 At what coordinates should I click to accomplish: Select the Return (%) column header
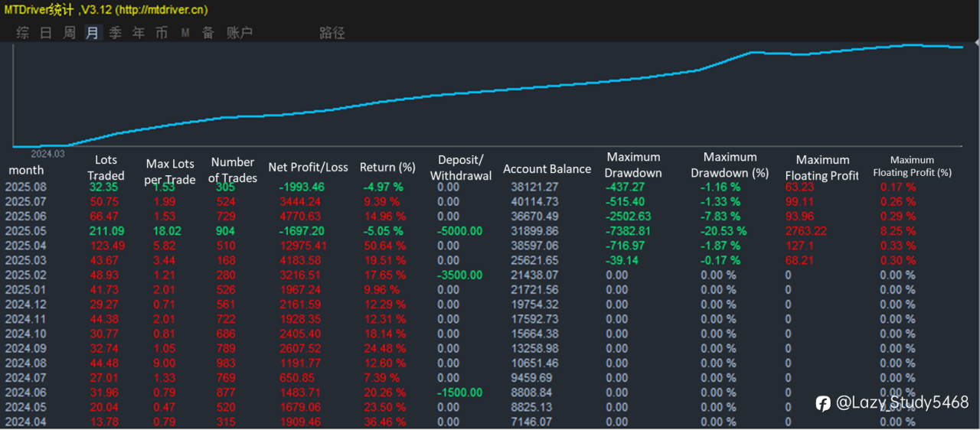[388, 167]
